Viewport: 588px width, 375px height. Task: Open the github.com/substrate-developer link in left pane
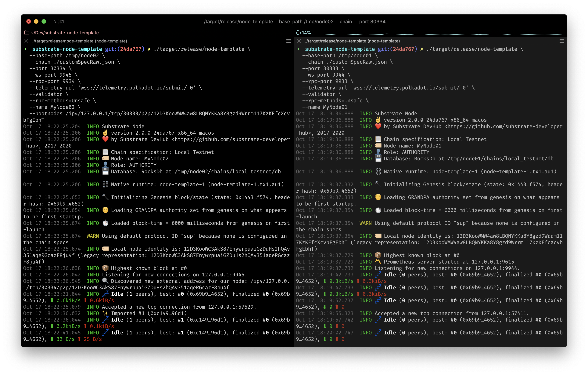click(232, 139)
